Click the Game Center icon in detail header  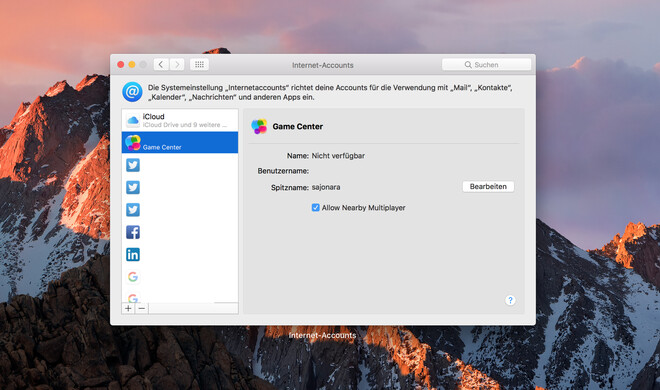point(259,126)
